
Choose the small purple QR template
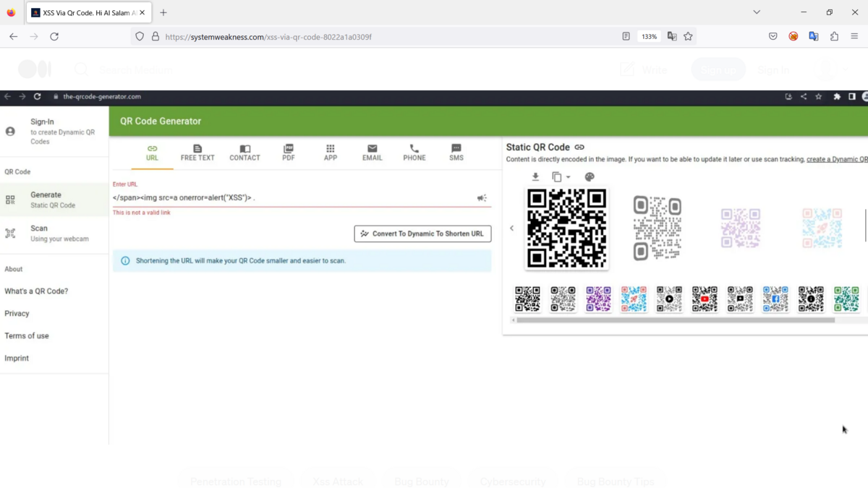point(598,299)
